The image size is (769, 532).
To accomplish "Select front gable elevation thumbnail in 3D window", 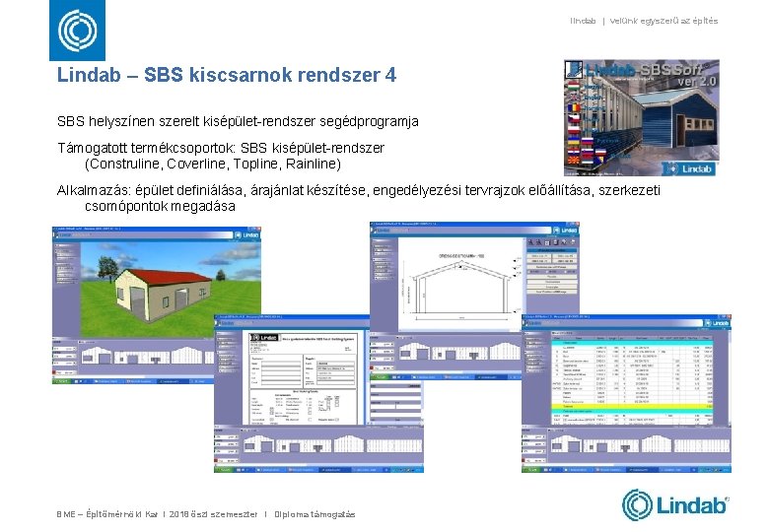I will click(97, 356).
